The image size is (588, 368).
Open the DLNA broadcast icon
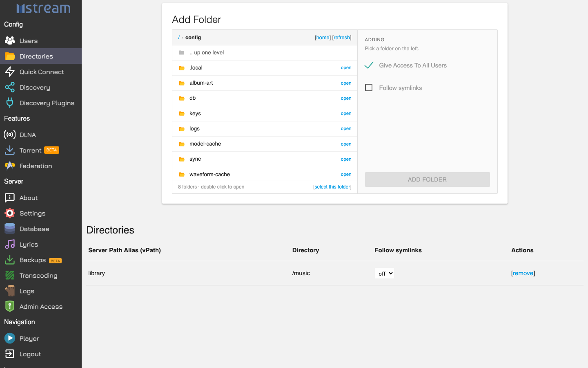coord(10,135)
